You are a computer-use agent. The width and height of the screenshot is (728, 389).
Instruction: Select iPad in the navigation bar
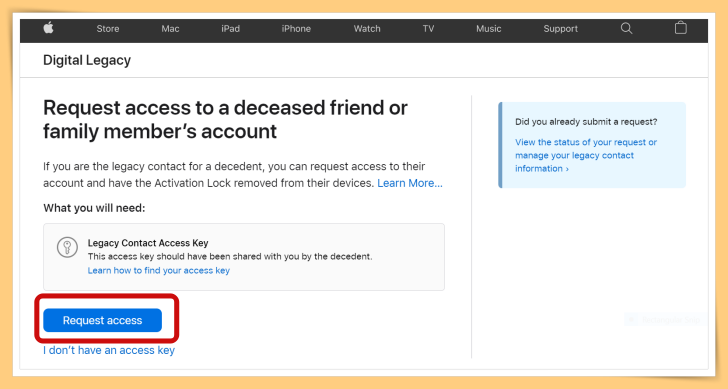[230, 29]
